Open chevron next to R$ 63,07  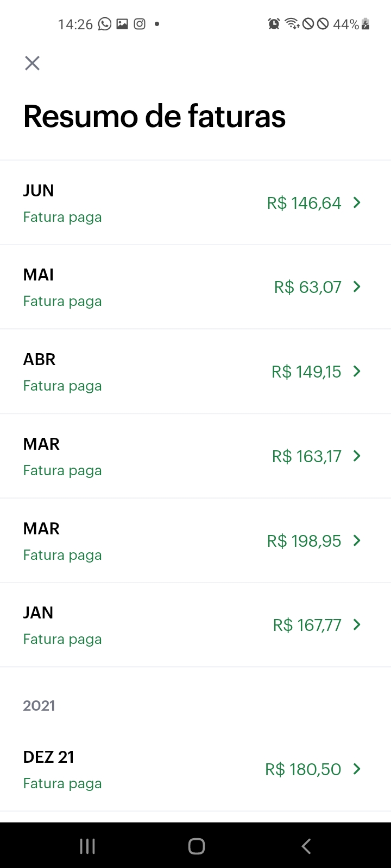click(357, 287)
